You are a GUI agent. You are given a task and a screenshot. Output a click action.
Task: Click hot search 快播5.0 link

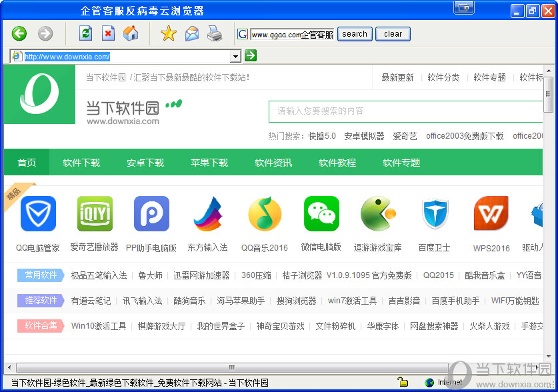(x=322, y=136)
